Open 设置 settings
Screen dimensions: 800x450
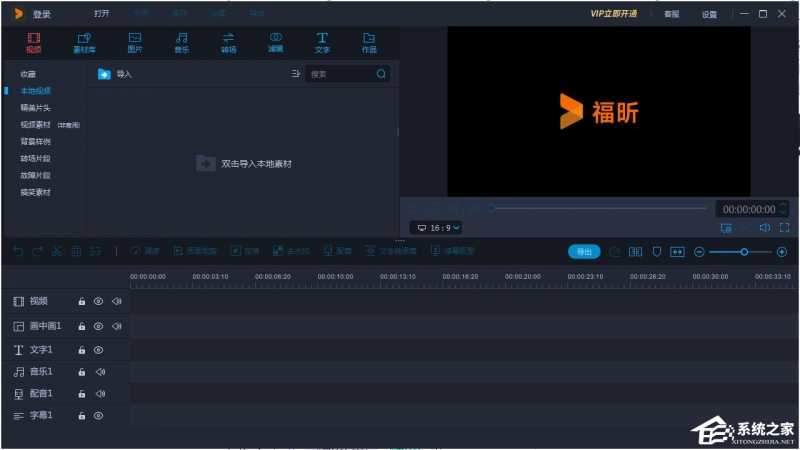(x=709, y=14)
